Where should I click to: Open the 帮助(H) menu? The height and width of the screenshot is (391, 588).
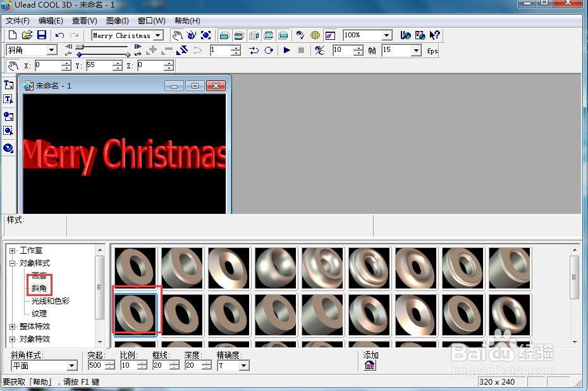coord(187,21)
